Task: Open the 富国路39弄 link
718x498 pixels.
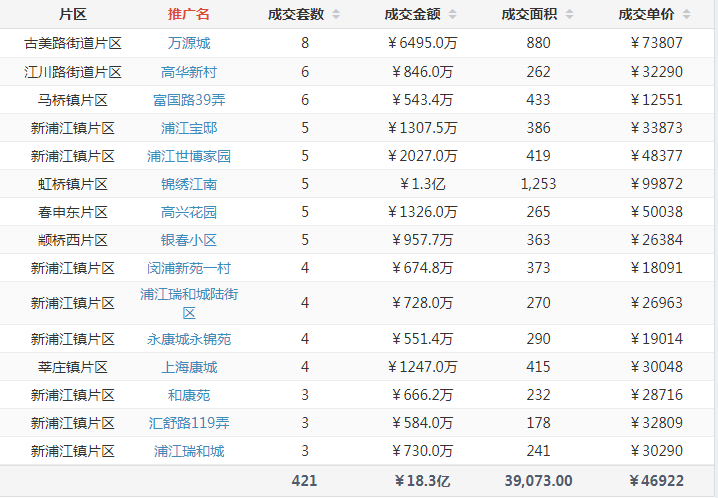Action: 189,100
